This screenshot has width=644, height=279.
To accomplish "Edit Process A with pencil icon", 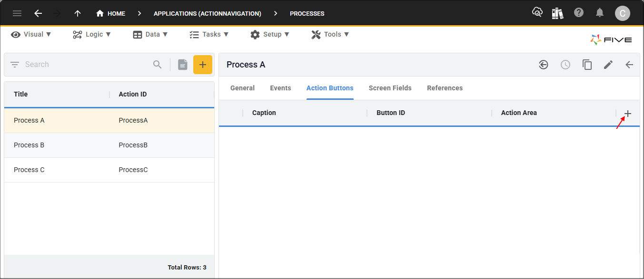I will 608,65.
